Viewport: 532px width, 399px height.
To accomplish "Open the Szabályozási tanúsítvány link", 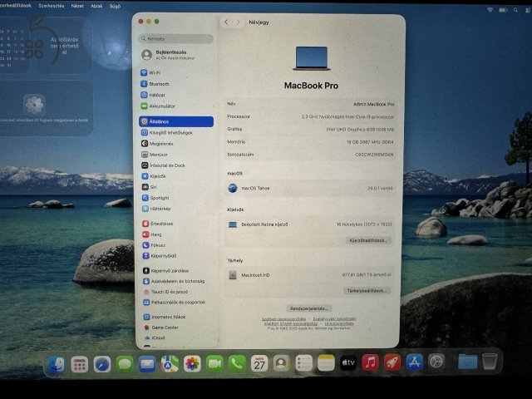I will click(334, 319).
